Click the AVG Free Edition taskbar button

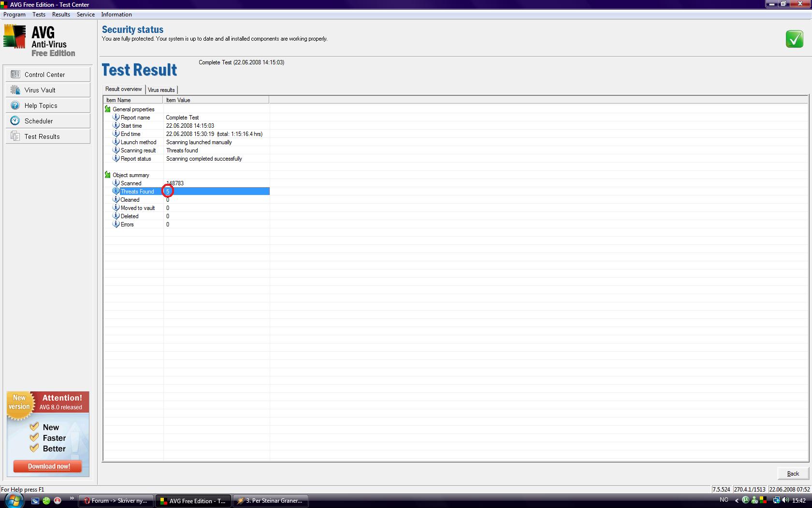point(193,501)
